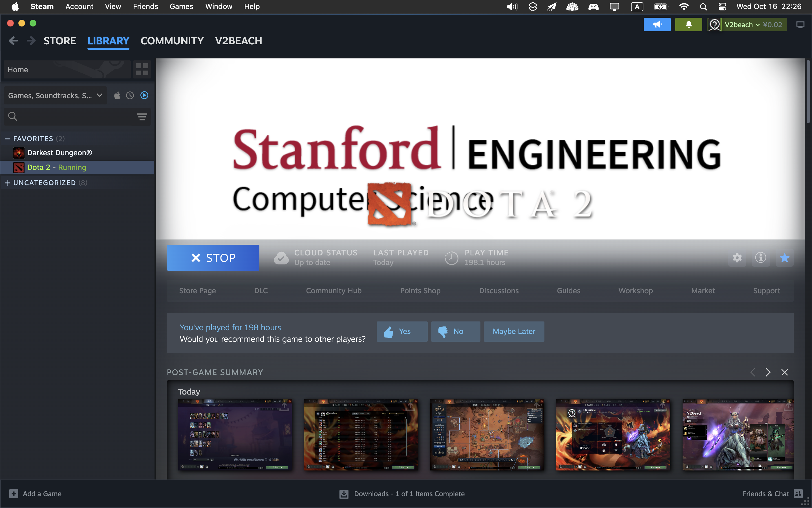Image resolution: width=812 pixels, height=508 pixels.
Task: Open Dota 2 Discussions
Action: [498, 291]
